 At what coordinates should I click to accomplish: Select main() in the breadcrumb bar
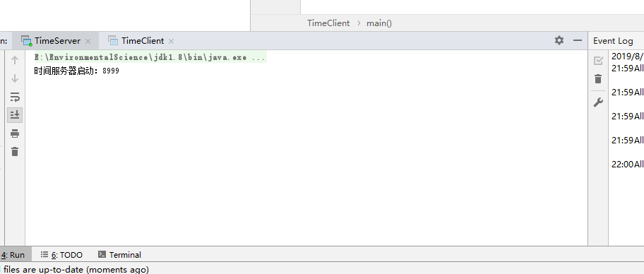[379, 23]
